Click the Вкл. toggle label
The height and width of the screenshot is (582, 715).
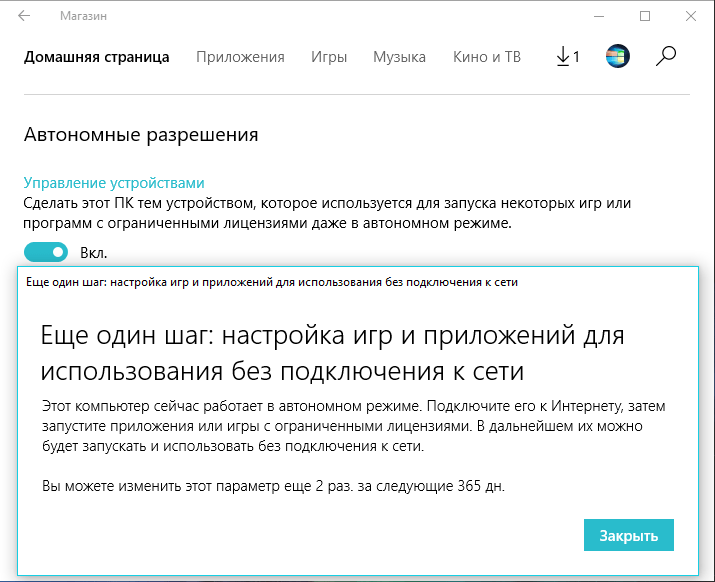tap(93, 253)
